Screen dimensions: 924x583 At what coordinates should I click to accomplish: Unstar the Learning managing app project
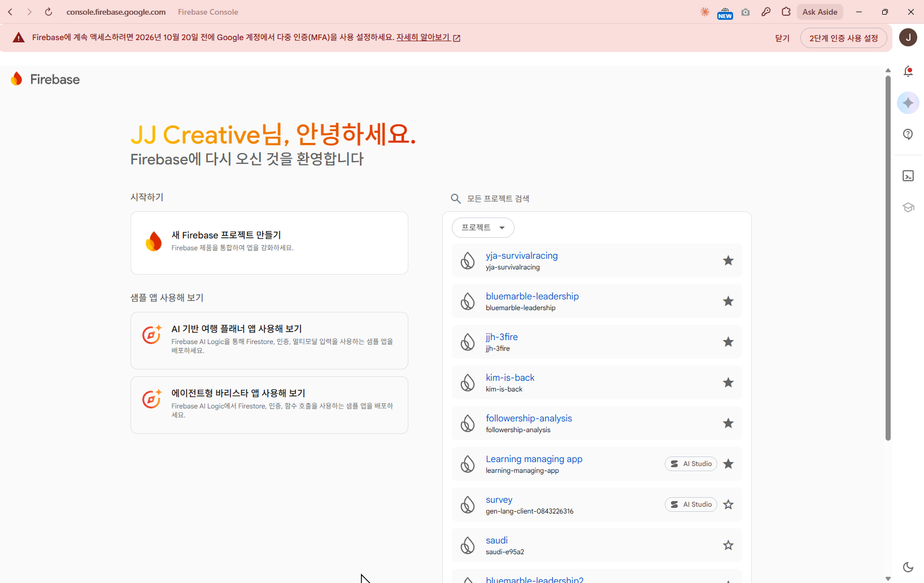(729, 464)
